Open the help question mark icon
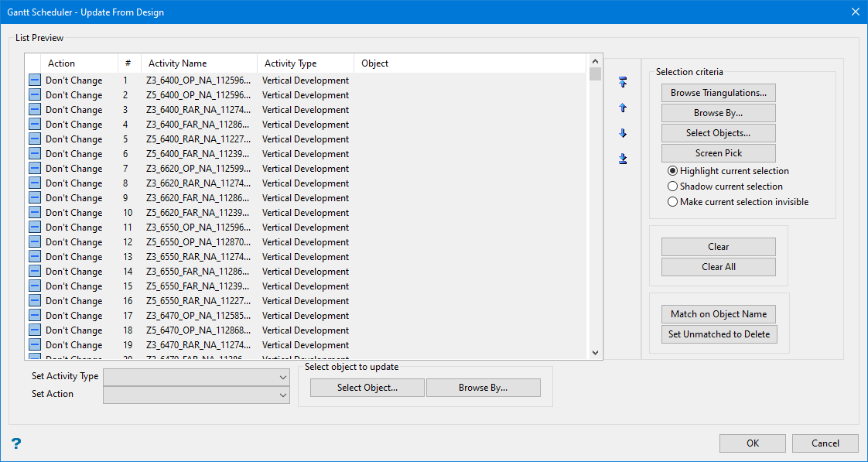Viewport: 868px width, 462px height. pyautogui.click(x=15, y=443)
